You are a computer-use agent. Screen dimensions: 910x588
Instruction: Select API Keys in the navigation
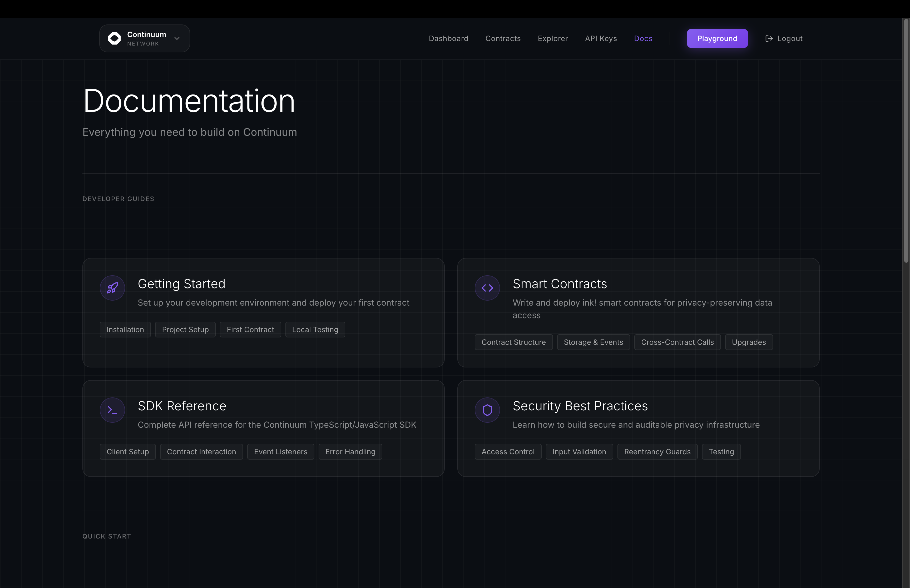[601, 39]
